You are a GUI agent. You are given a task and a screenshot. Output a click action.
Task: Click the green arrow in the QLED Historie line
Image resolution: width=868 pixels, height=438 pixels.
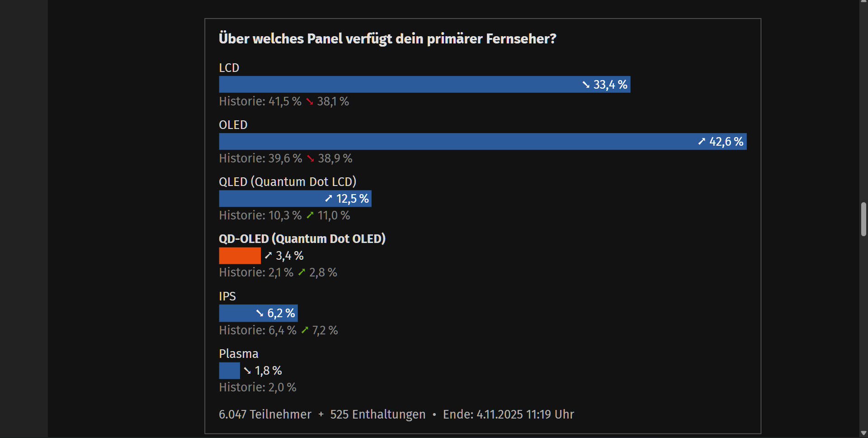tap(310, 216)
